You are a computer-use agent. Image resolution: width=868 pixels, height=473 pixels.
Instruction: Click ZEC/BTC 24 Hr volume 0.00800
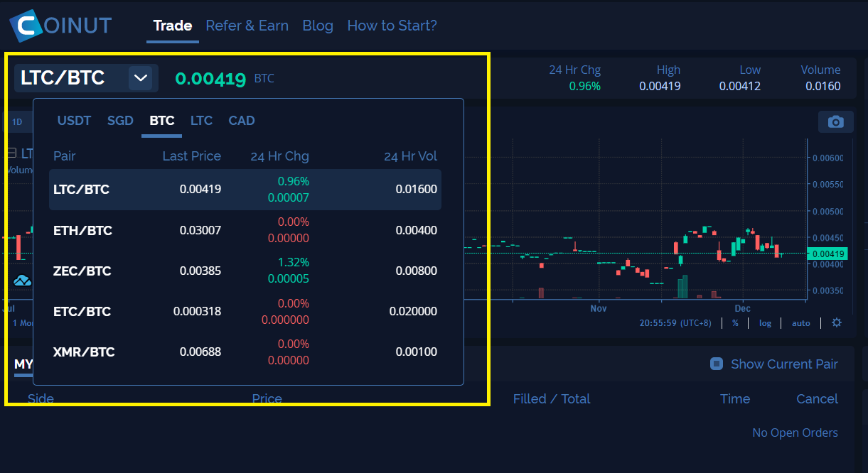click(x=417, y=271)
